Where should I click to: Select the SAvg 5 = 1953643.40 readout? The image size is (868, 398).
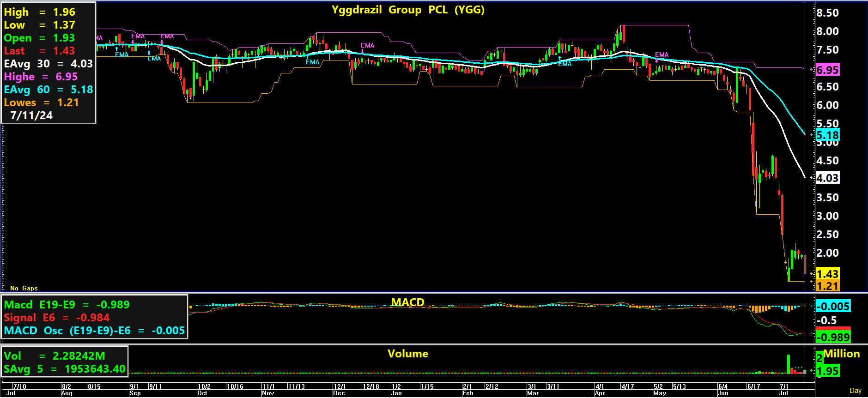pyautogui.click(x=65, y=369)
